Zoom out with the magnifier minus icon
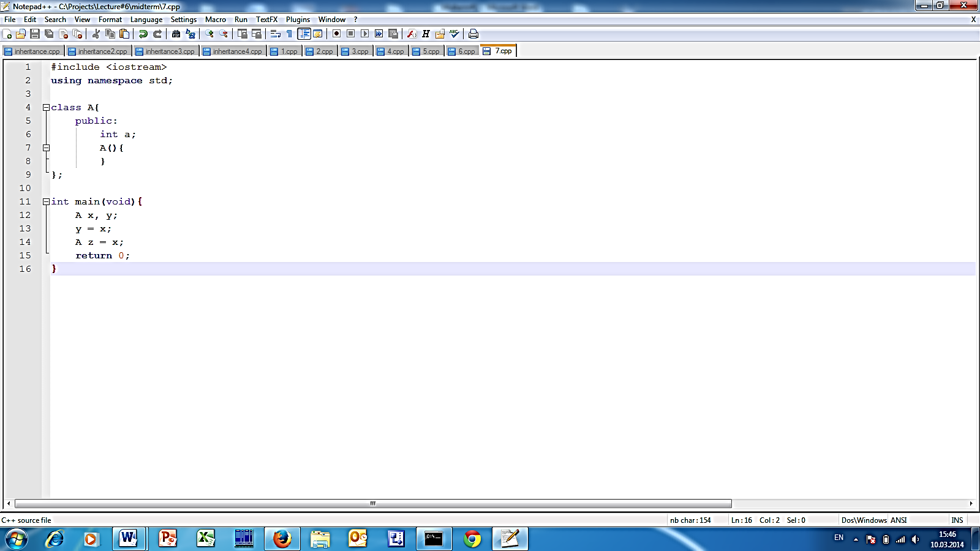980x551 pixels. click(x=224, y=34)
